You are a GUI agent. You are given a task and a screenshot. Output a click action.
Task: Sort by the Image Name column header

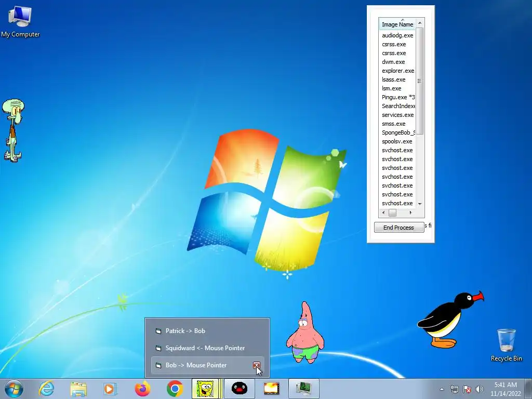click(x=397, y=24)
